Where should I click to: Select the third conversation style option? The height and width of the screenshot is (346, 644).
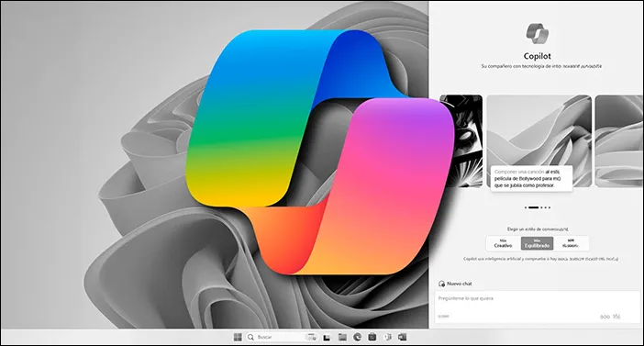571,243
